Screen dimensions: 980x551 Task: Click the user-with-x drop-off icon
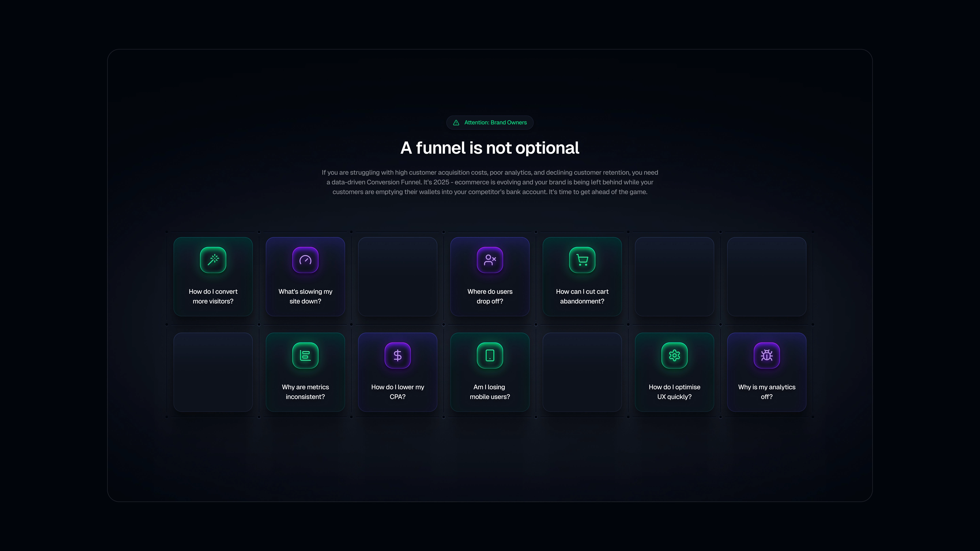(x=490, y=260)
